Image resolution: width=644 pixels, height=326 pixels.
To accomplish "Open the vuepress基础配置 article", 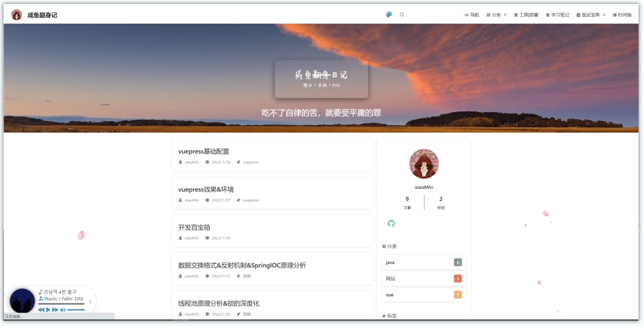I will tap(203, 151).
